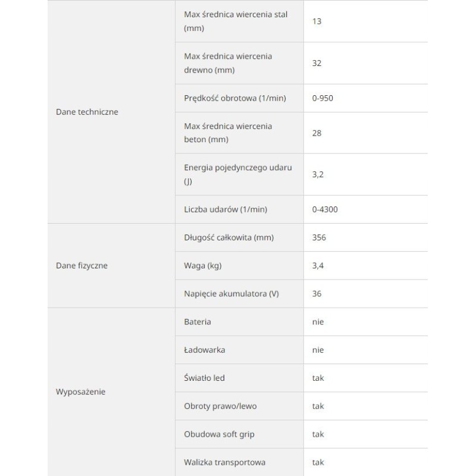Click the 'Światło led' row label

tap(205, 378)
